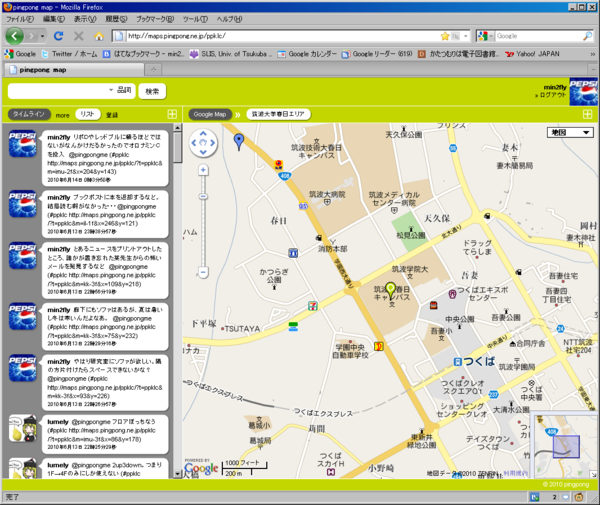Open the ヘルプ menu
The image size is (600, 505).
(x=229, y=19)
